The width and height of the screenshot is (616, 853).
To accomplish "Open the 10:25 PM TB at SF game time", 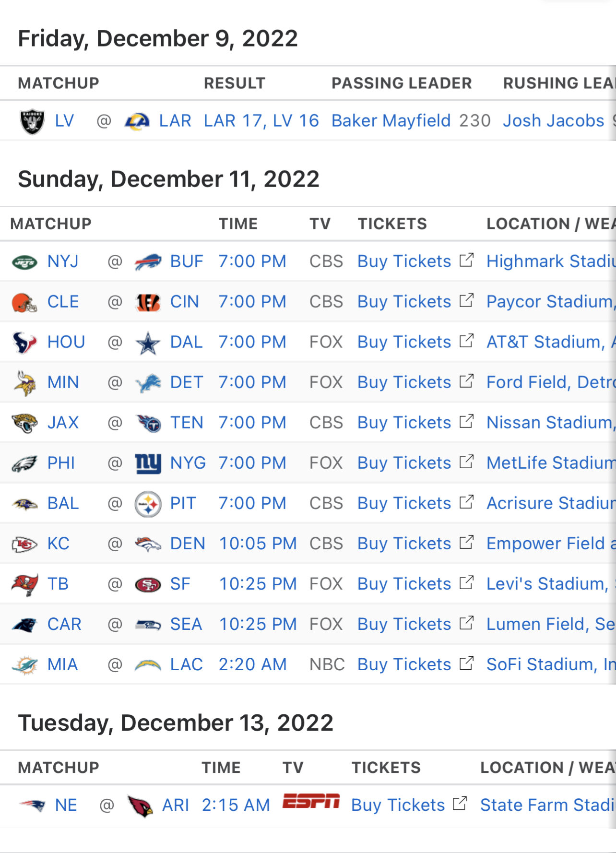I will point(258,584).
